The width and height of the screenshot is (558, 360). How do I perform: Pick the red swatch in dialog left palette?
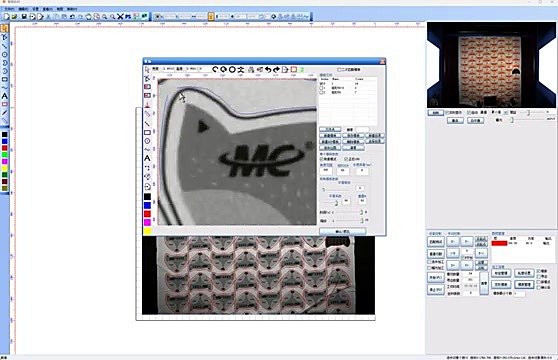[147, 214]
